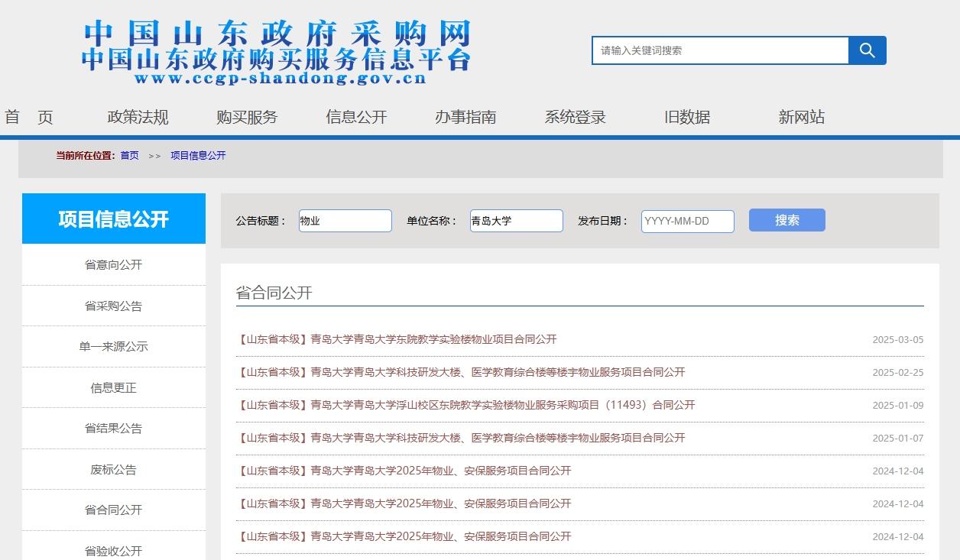Screen dimensions: 960x560
Task: Switch to 旧数据 via the navigation
Action: click(686, 117)
